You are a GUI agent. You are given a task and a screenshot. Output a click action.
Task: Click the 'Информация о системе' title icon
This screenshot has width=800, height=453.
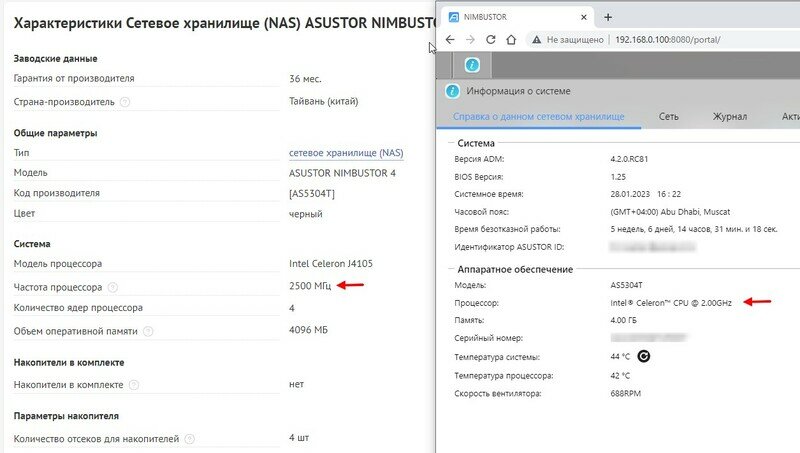pos(452,91)
